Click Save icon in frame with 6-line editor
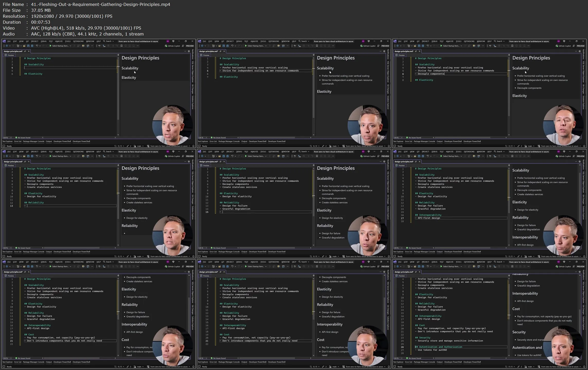Viewport: 588px width, 370px height. [x=28, y=46]
